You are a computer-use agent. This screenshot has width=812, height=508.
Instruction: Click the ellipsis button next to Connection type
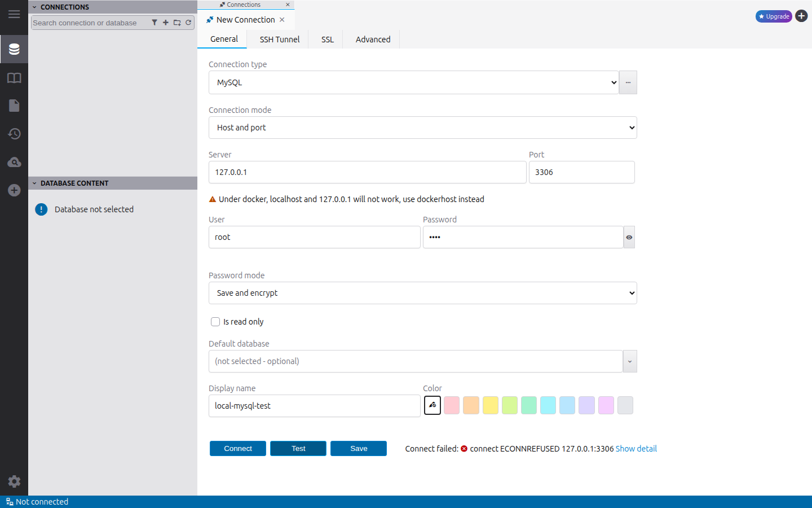[x=628, y=82]
